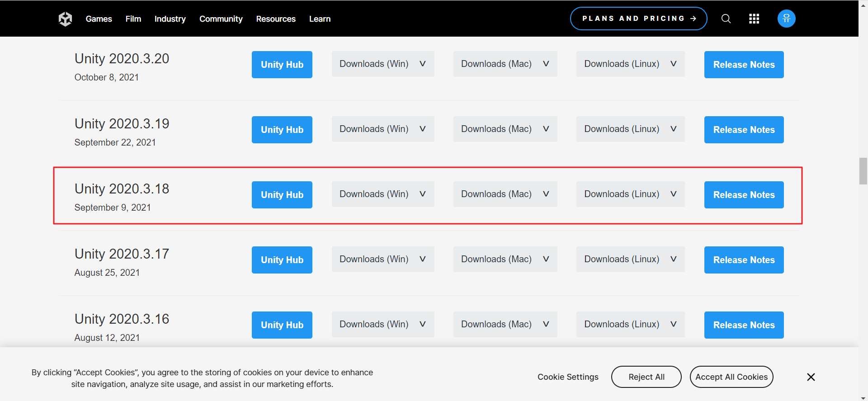Click the Unity logo icon
The image size is (868, 401).
[66, 19]
